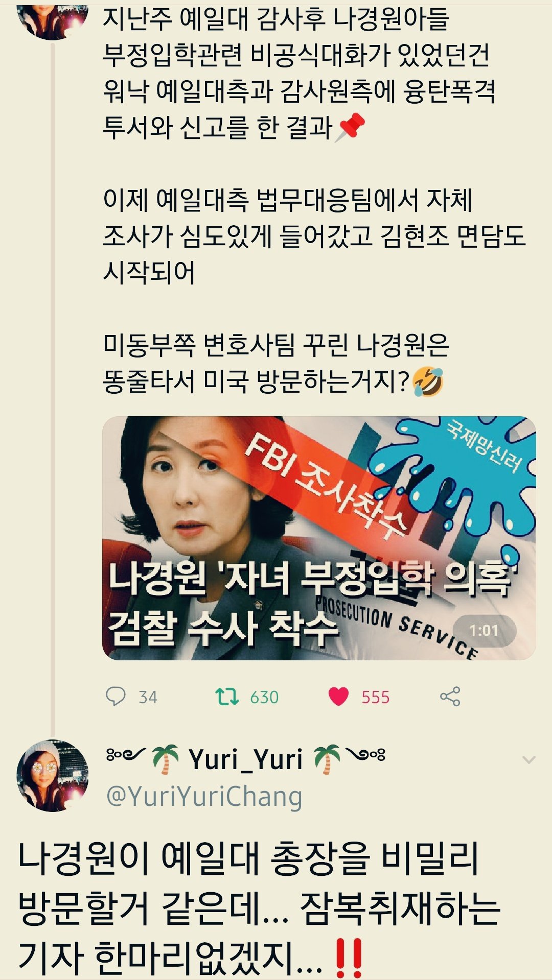Tap the reply speech bubble icon
Image resolution: width=552 pixels, height=980 pixels.
click(x=116, y=697)
